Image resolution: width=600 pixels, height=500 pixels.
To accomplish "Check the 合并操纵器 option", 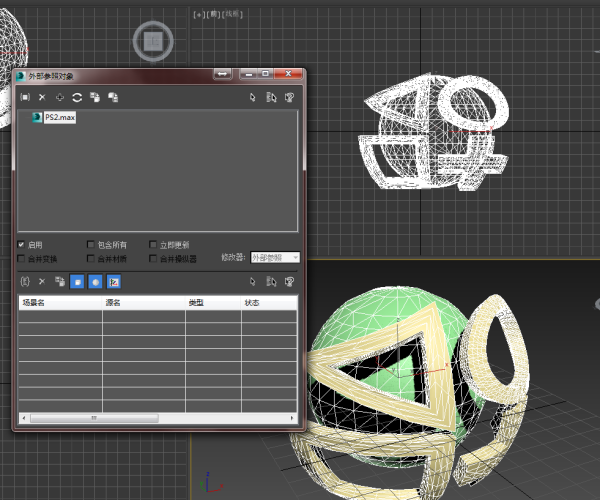I will 153,259.
